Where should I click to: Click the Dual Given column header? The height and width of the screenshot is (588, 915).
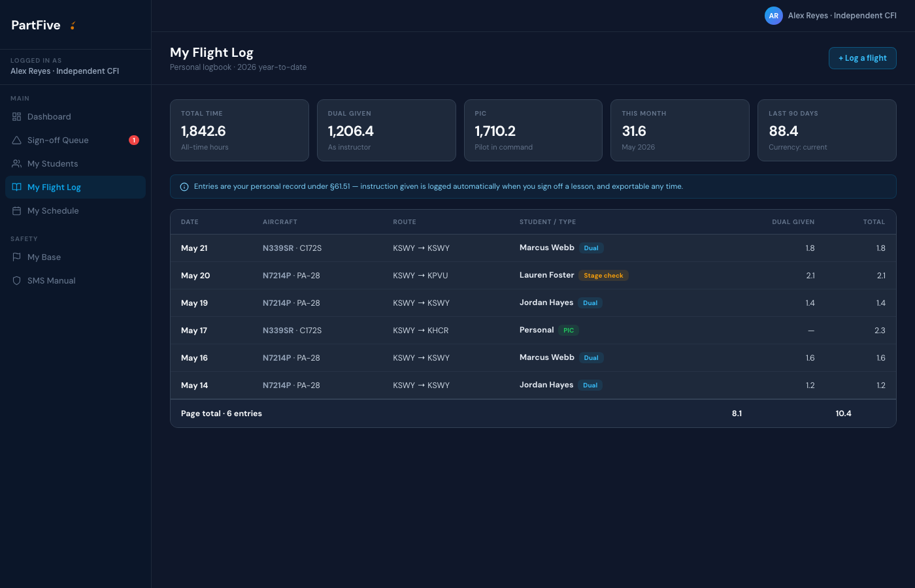(793, 222)
